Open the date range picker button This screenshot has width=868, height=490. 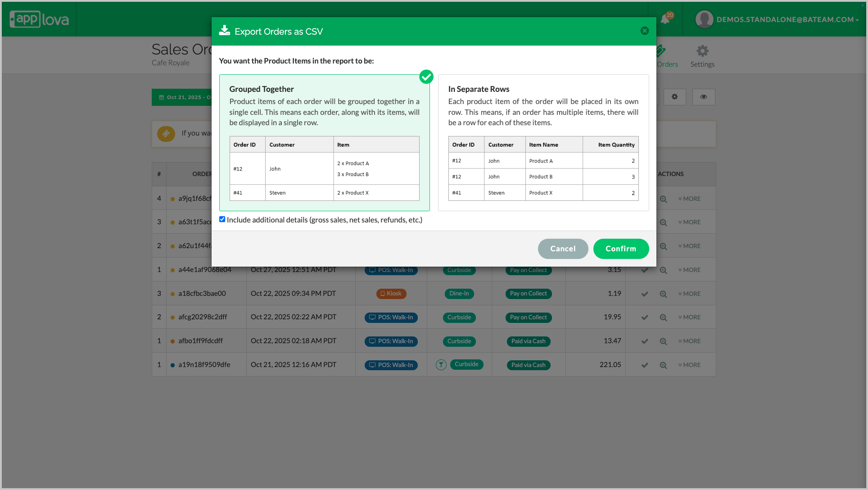pyautogui.click(x=182, y=97)
